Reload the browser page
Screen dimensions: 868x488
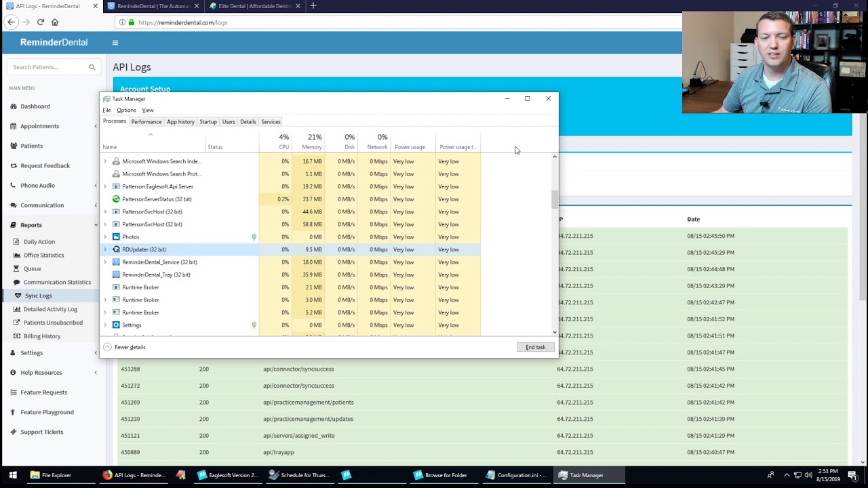(41, 22)
